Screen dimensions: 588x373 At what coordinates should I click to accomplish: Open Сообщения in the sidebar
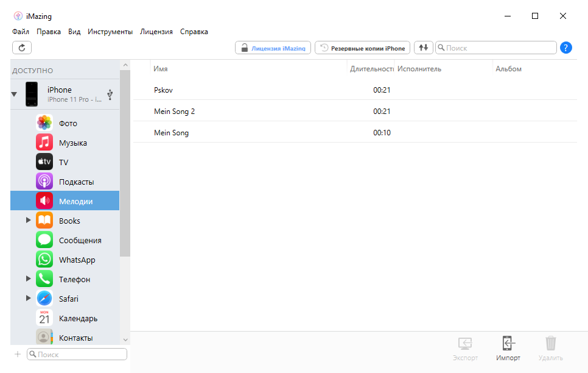coord(65,240)
